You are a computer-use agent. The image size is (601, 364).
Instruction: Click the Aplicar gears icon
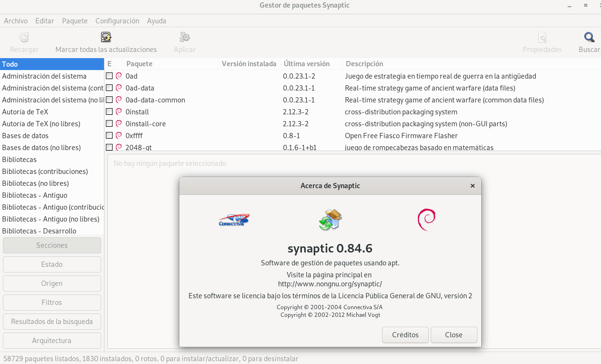185,37
